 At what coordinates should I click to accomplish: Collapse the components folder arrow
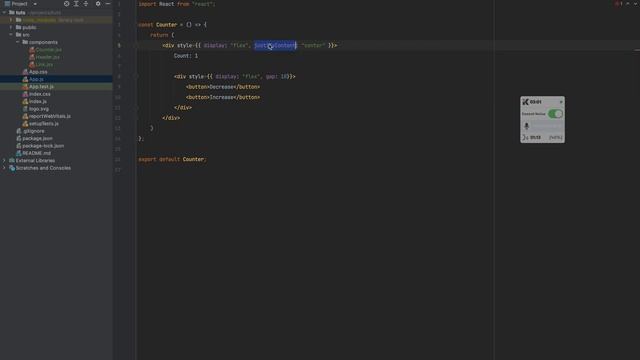18,42
